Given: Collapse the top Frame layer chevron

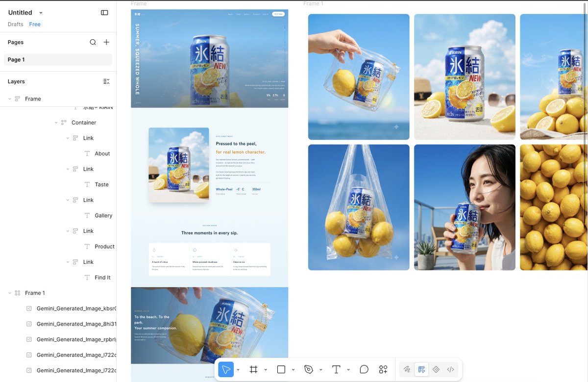Looking at the screenshot, I should click(9, 99).
